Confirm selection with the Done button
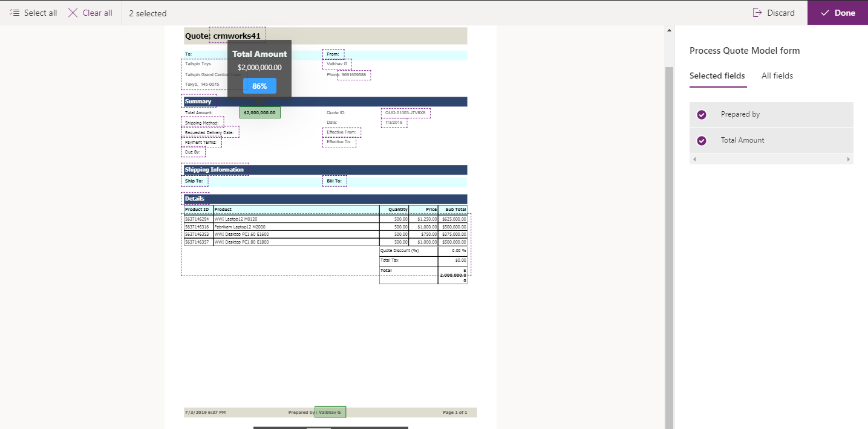Viewport: 868px width, 429px height. tap(838, 13)
